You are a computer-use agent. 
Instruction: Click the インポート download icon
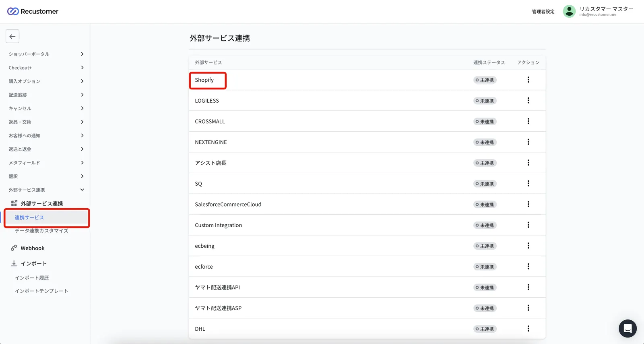pyautogui.click(x=14, y=263)
